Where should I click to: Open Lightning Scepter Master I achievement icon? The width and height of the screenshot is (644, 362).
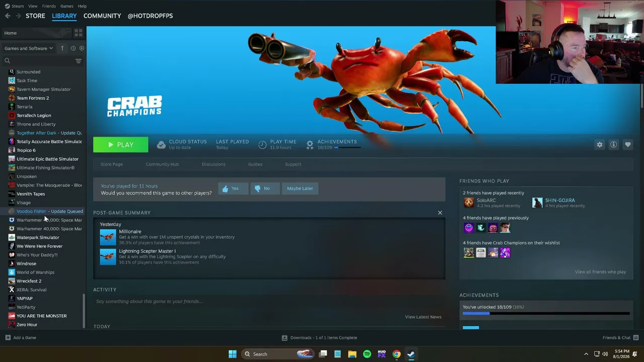pyautogui.click(x=108, y=257)
